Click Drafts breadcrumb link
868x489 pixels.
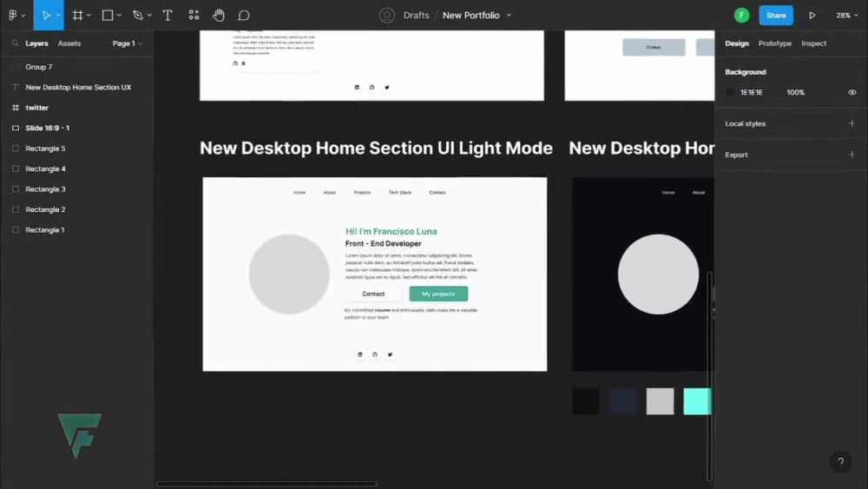pos(417,16)
